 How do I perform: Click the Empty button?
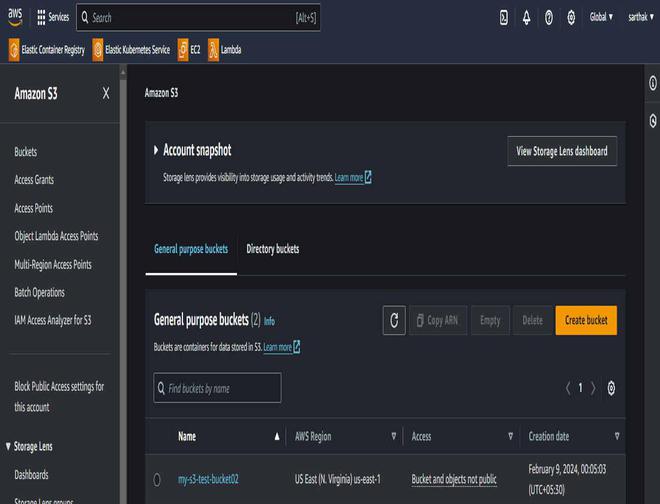[x=490, y=320]
